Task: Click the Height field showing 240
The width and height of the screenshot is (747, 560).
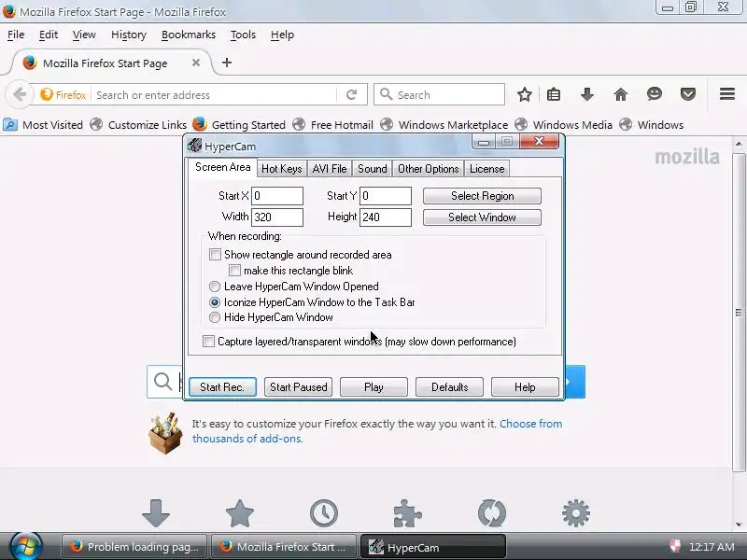Action: [x=386, y=217]
